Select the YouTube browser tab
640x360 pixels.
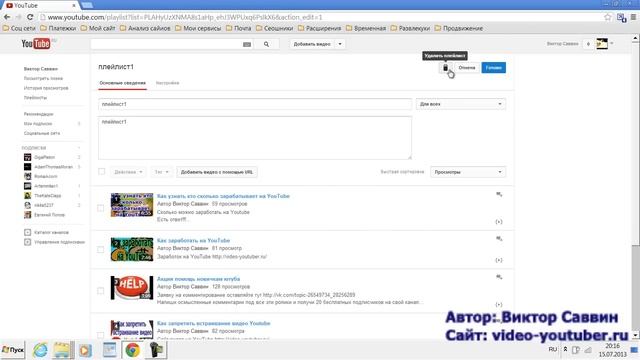41,5
